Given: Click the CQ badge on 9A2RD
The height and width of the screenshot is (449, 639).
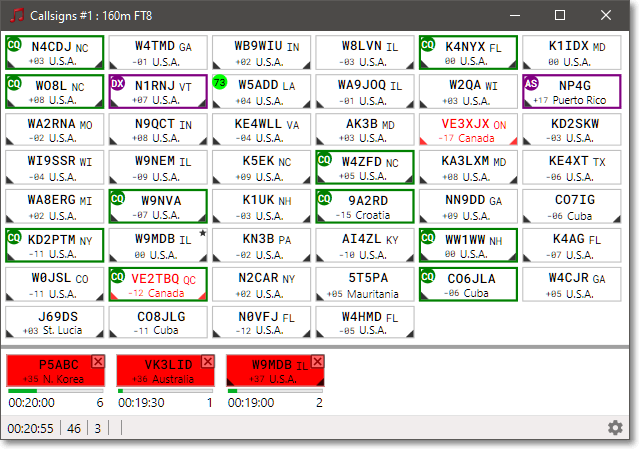Looking at the screenshot, I should tap(325, 198).
